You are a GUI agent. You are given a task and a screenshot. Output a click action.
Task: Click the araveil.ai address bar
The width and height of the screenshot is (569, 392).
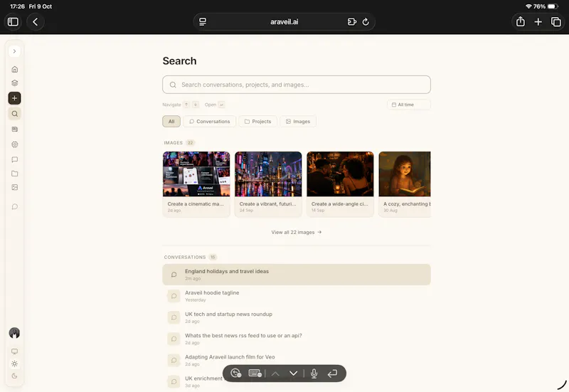click(x=284, y=22)
